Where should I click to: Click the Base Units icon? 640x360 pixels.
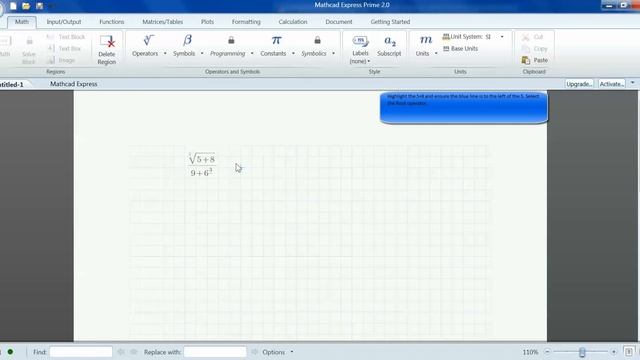tap(446, 49)
